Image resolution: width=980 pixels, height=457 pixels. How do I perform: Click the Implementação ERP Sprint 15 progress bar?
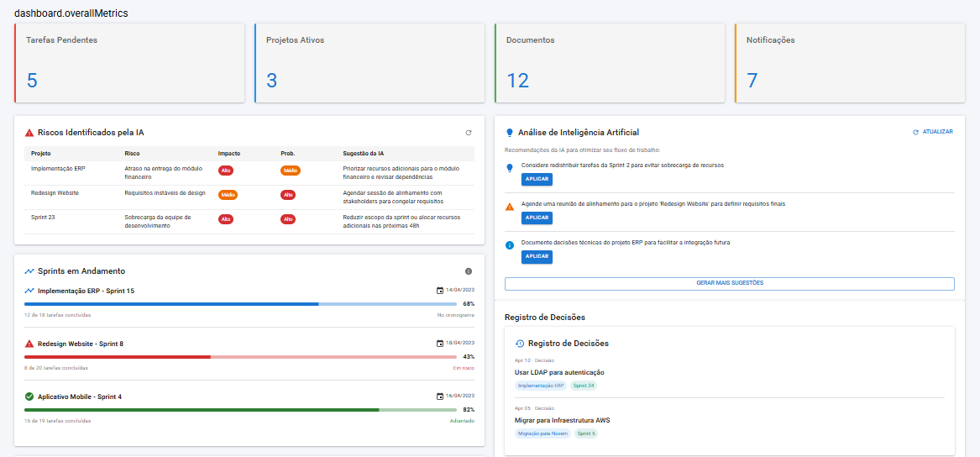point(241,304)
